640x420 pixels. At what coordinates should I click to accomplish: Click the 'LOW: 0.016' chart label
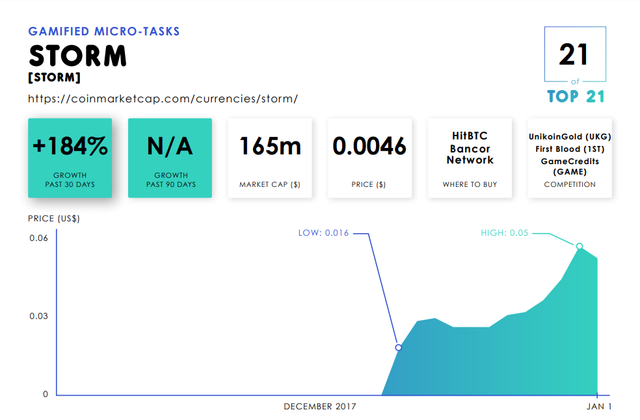[323, 233]
